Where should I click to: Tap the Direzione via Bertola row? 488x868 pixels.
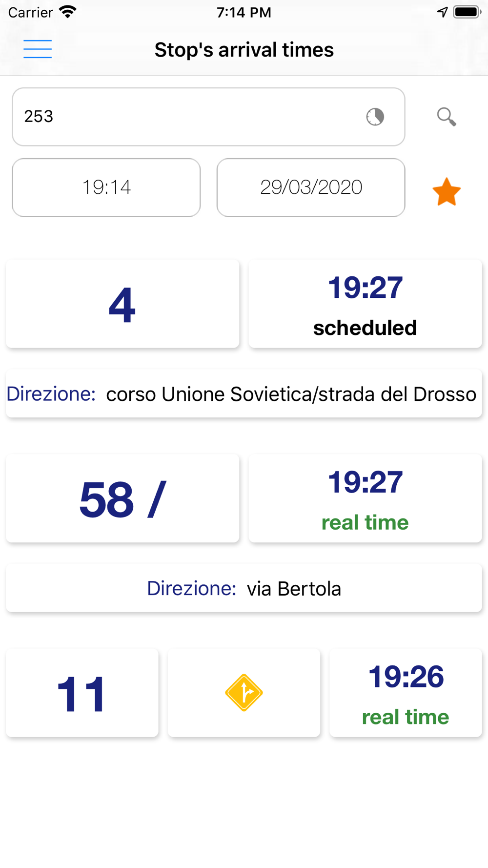[x=244, y=588]
